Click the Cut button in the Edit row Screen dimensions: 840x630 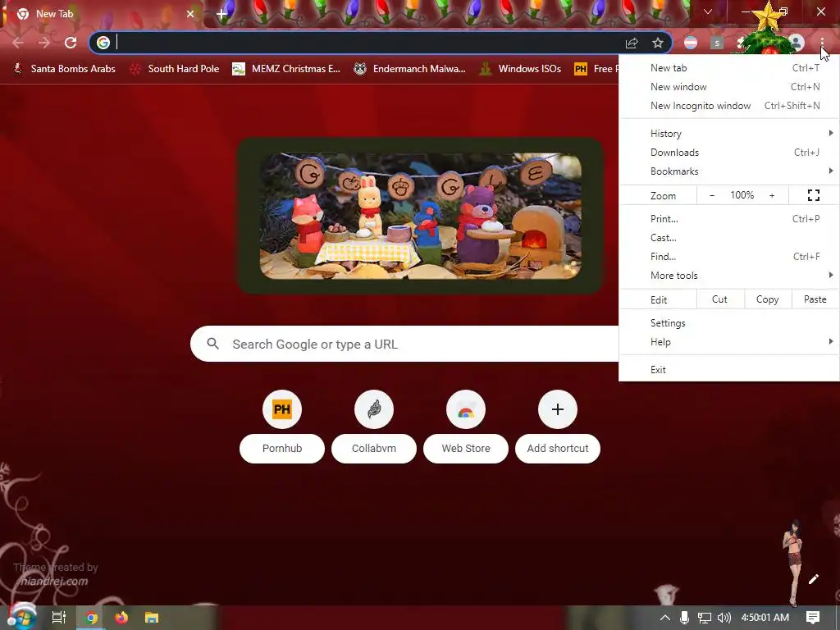click(719, 299)
